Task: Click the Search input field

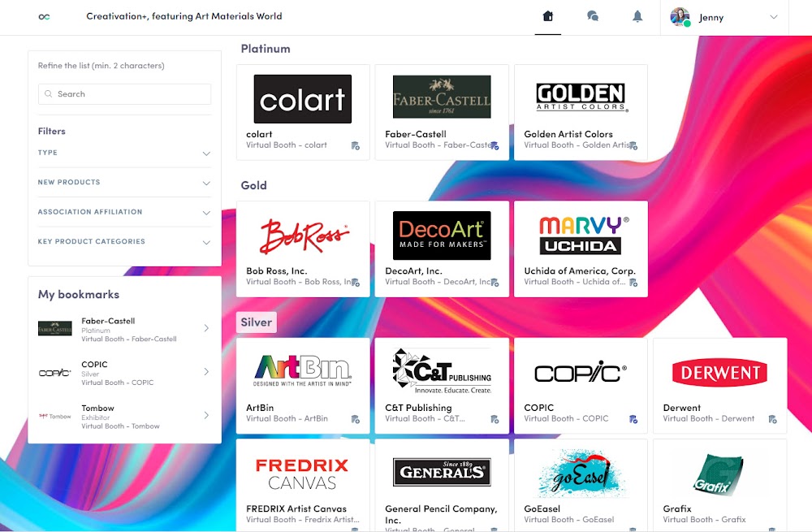Action: coord(124,93)
